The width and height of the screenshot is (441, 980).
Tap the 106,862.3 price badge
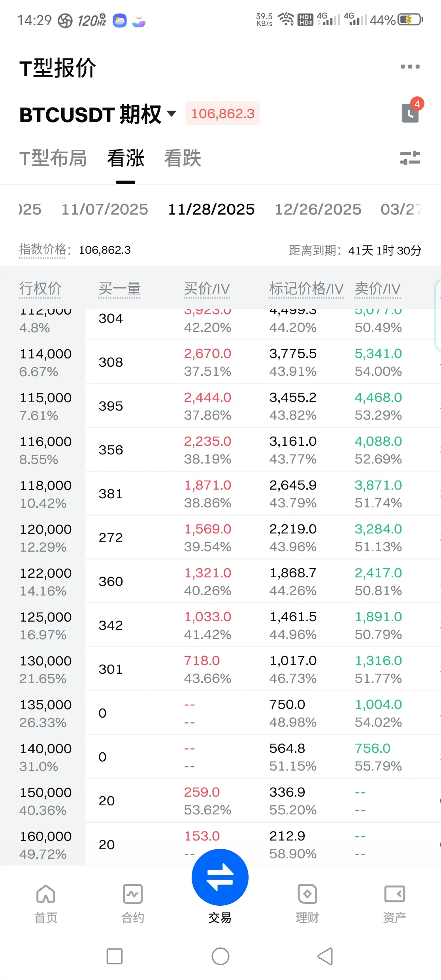[222, 113]
